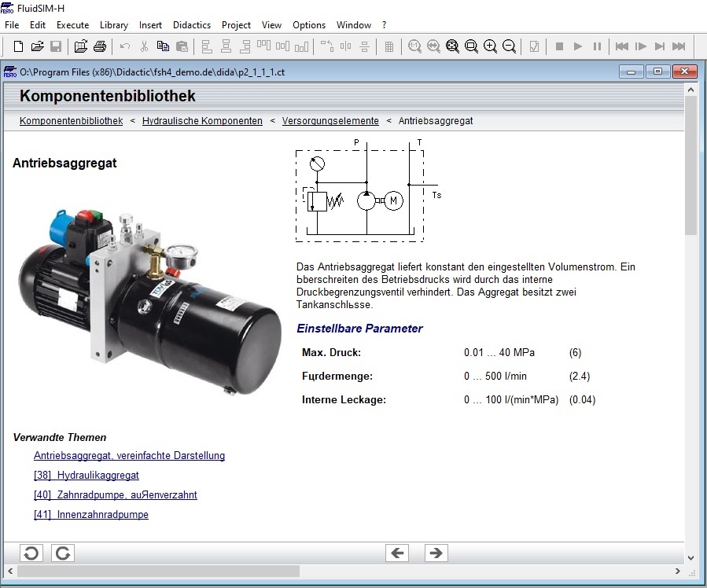This screenshot has height=588, width=707.
Task: Click the Check circuit icon
Action: tap(534, 46)
